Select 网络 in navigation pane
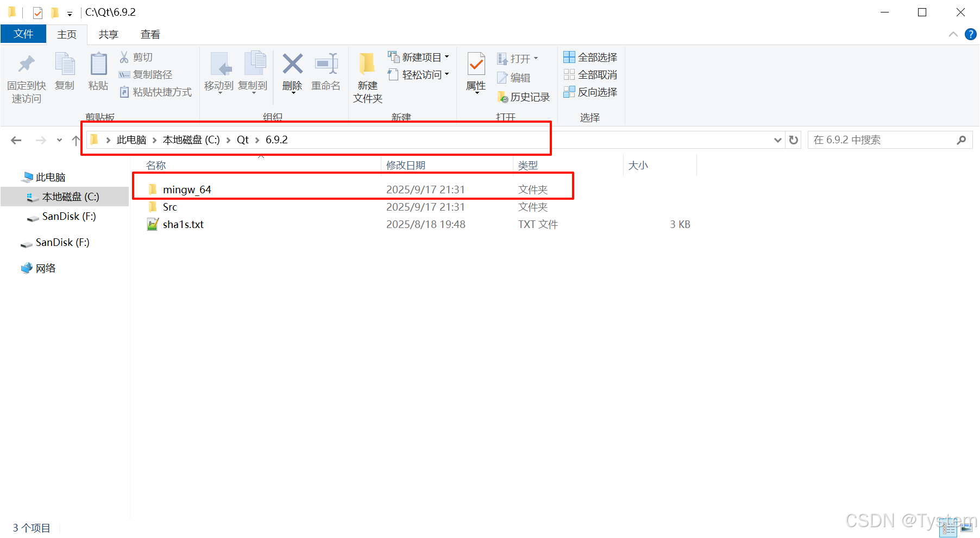This screenshot has width=980, height=538. coord(39,268)
